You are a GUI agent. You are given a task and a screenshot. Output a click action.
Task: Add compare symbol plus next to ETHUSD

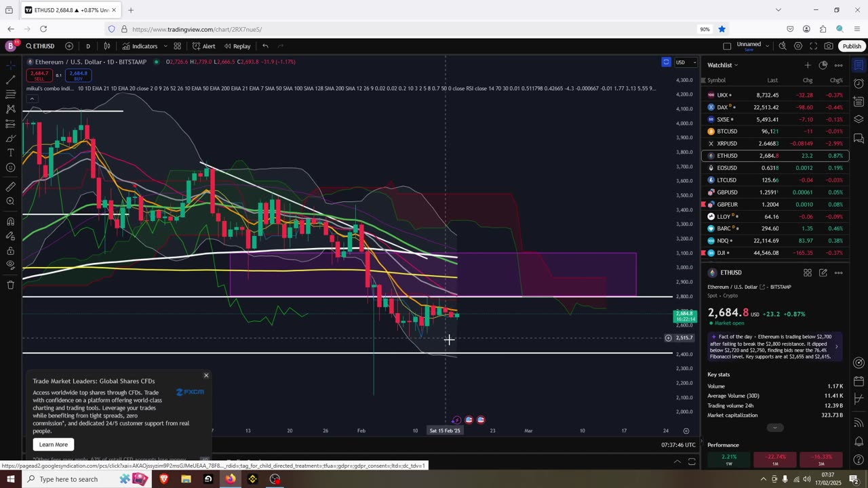(69, 46)
